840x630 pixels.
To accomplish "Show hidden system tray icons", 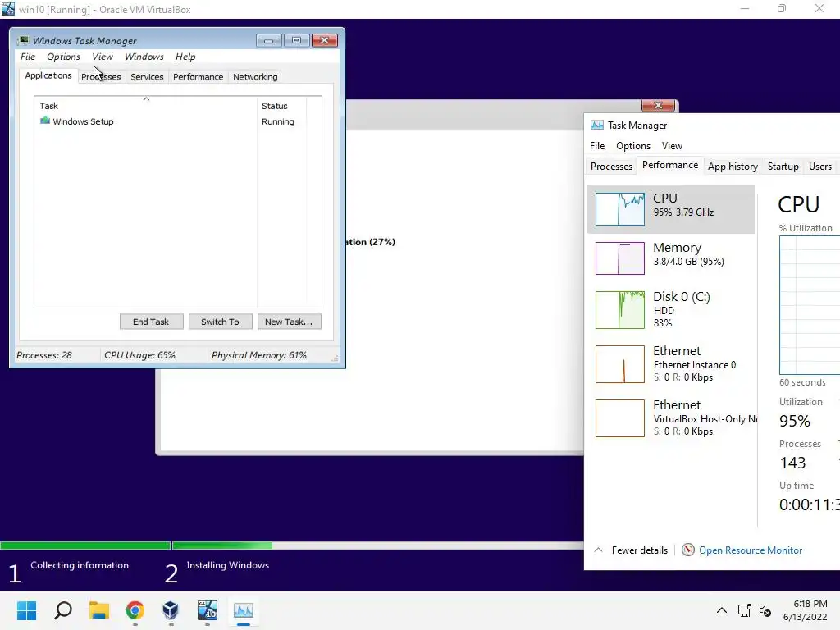I will click(722, 610).
